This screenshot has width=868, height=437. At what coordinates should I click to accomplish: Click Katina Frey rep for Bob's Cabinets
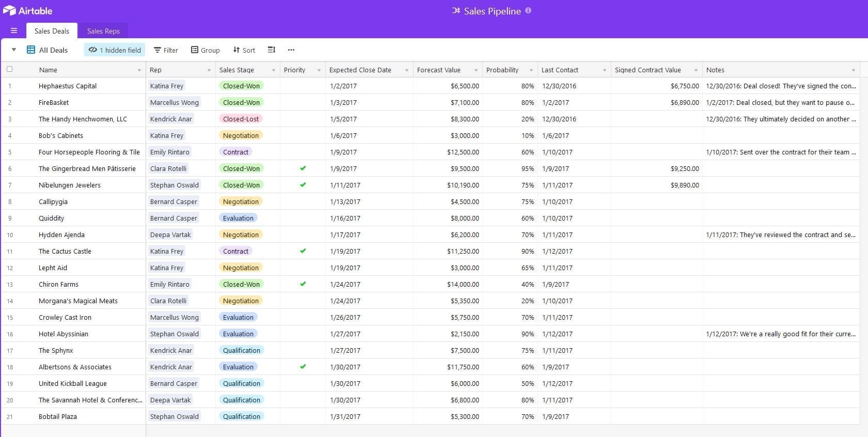(167, 135)
